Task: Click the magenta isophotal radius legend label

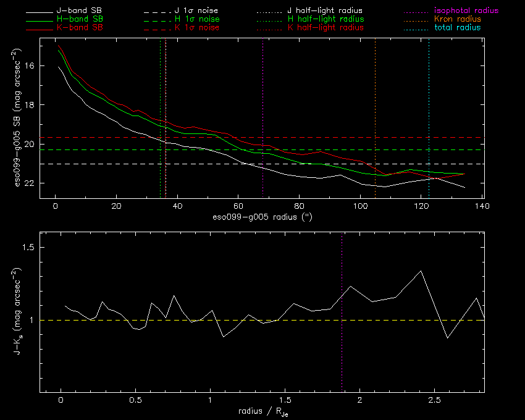Action: (x=466, y=10)
